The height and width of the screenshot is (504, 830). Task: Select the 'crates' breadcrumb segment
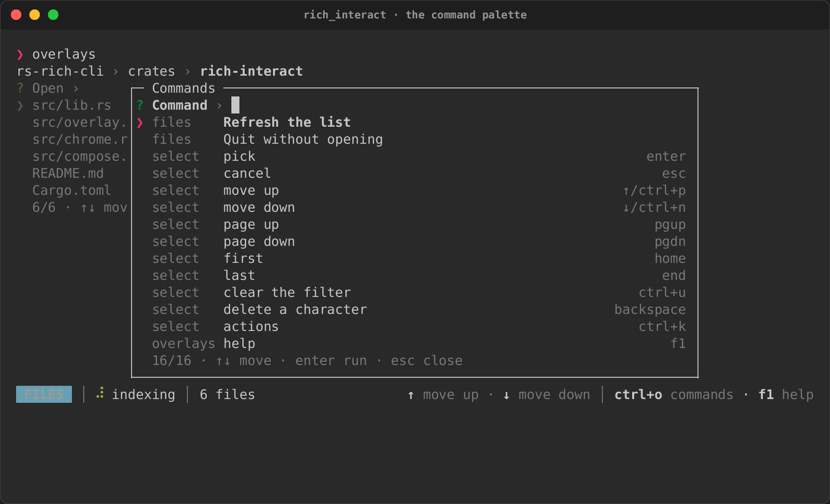coord(151,71)
